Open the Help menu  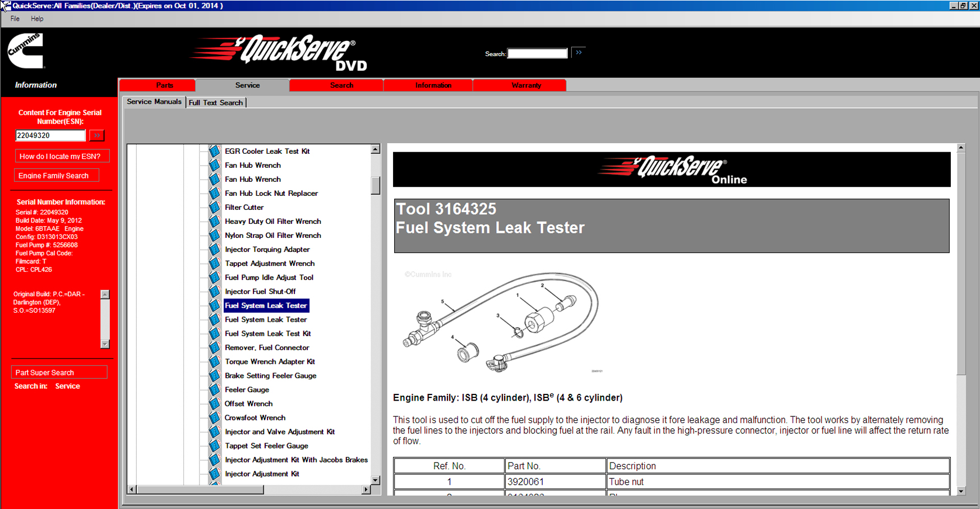pos(37,19)
